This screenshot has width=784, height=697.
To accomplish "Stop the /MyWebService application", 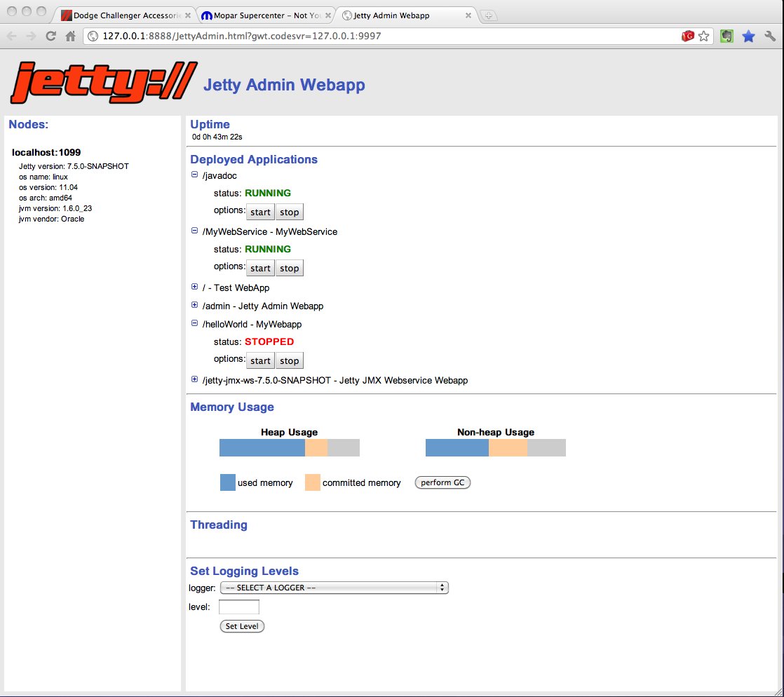I will point(290,268).
